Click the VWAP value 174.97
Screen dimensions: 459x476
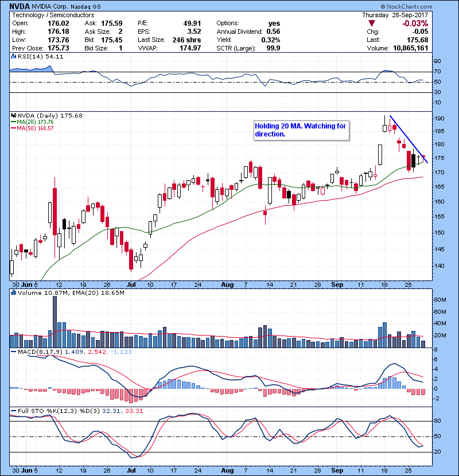click(x=190, y=48)
